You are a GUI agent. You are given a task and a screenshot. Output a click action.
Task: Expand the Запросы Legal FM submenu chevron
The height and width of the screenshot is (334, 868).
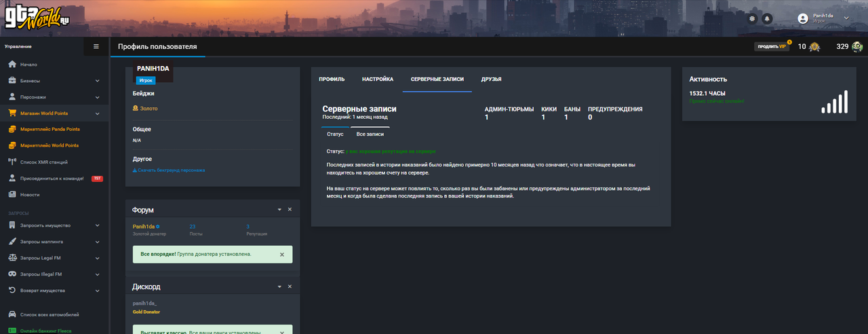[97, 258]
